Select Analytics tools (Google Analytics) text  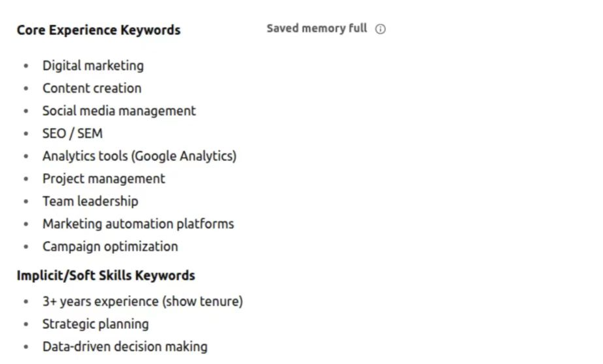(x=140, y=156)
